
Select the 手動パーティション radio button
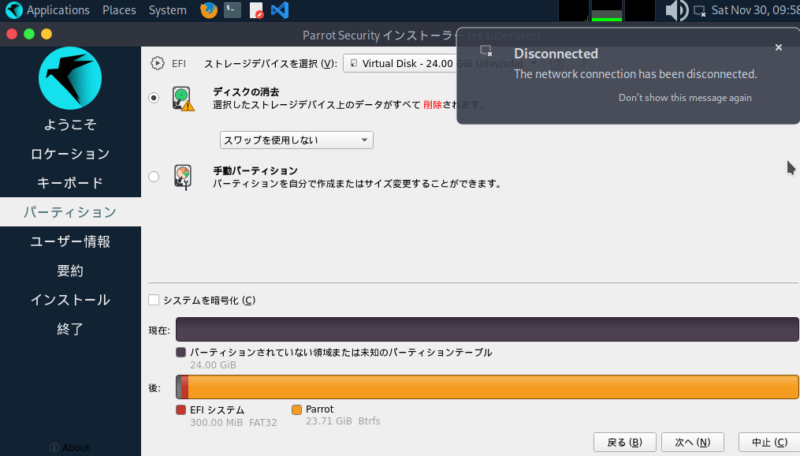[x=153, y=177]
